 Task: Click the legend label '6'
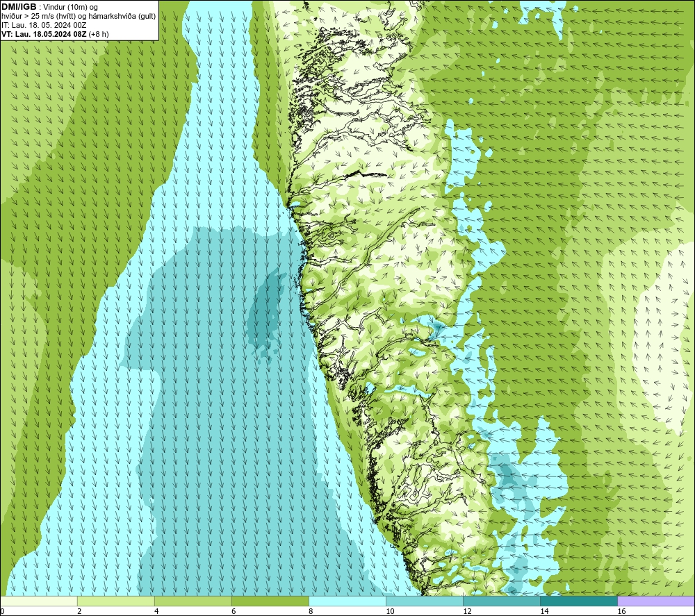[x=234, y=611]
